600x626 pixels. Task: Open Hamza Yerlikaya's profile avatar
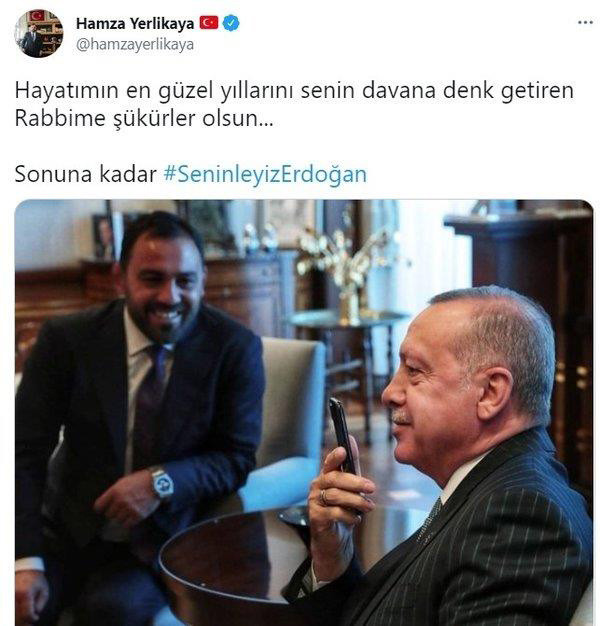tap(39, 34)
